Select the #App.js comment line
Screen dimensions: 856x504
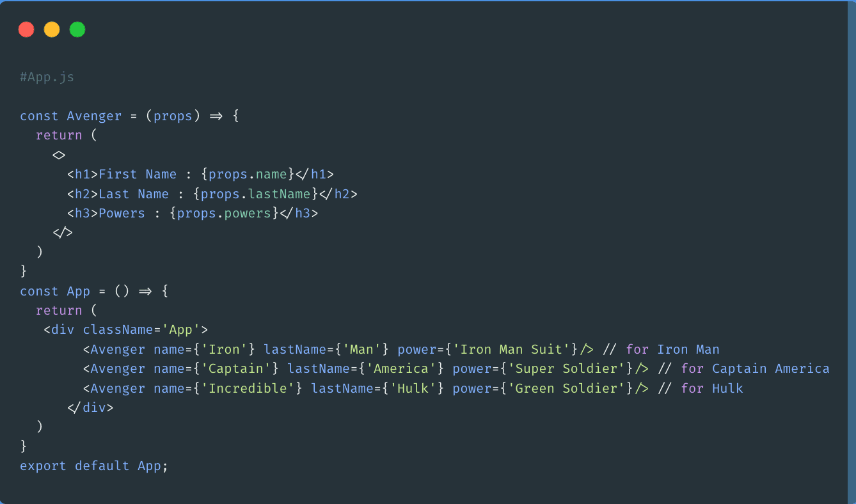pos(47,77)
